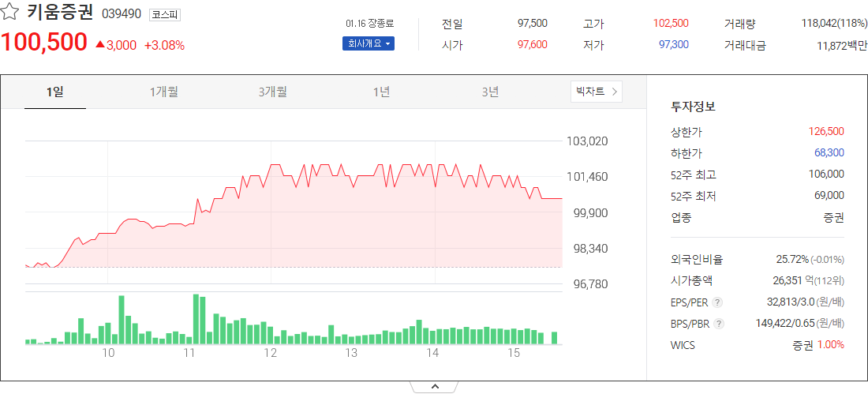868x394 pixels.
Task: Click the 거래대금 value 11,872백만
Action: 842,46
